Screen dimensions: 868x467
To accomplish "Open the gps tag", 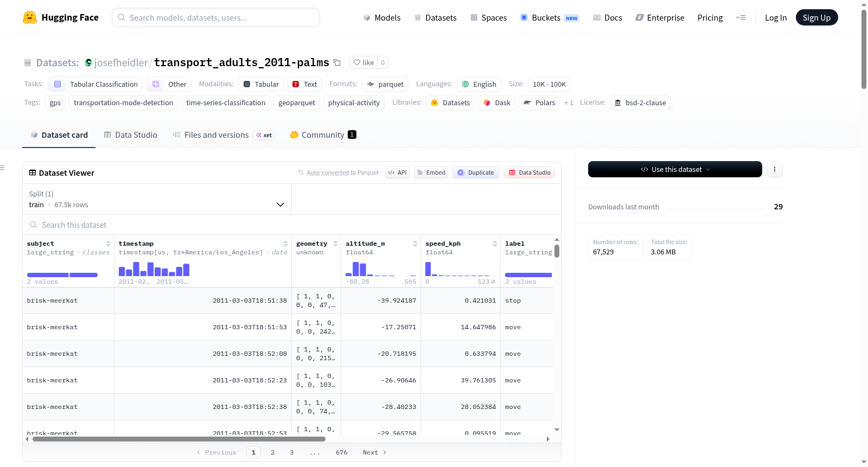I will [x=55, y=103].
